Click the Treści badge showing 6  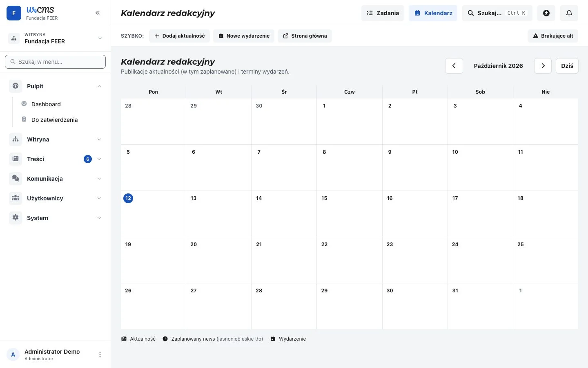[x=88, y=159]
